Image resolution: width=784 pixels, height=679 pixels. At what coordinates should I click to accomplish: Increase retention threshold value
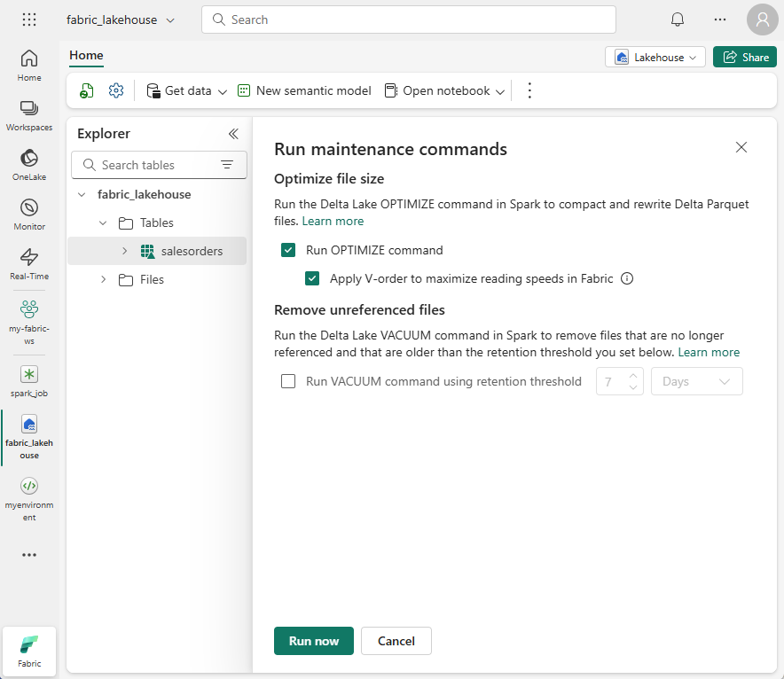[633, 375]
